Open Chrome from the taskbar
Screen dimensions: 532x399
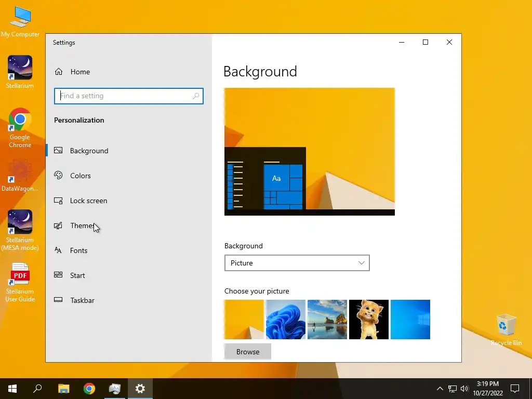(89, 389)
